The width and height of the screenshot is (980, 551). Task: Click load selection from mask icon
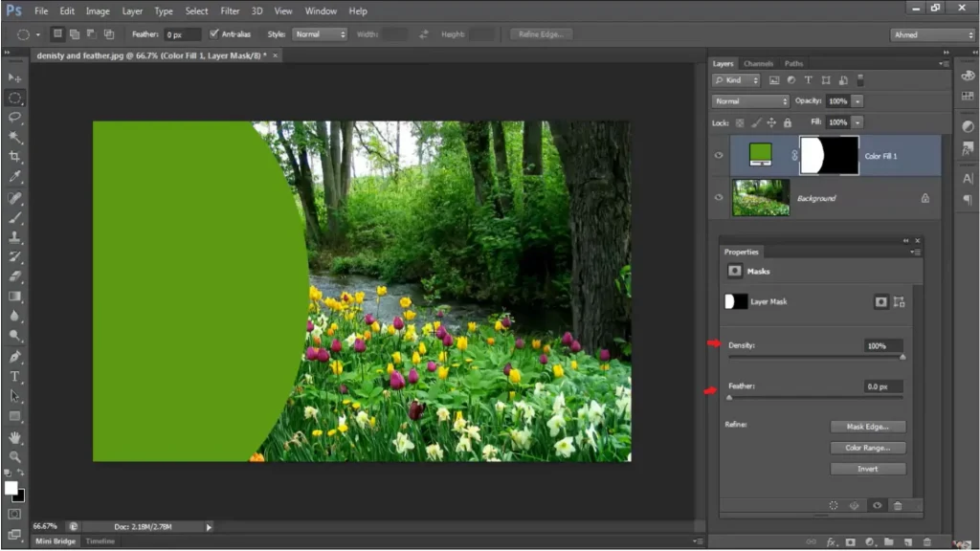coord(834,505)
